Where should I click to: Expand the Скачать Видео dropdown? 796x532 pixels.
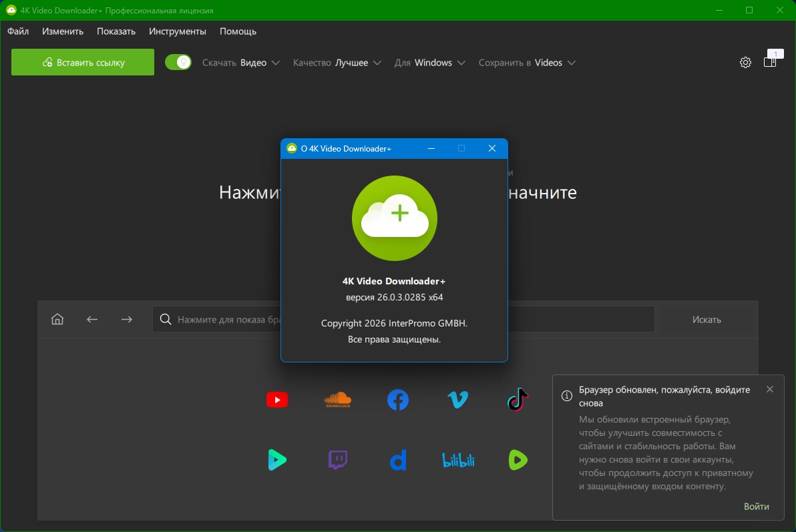coord(240,63)
